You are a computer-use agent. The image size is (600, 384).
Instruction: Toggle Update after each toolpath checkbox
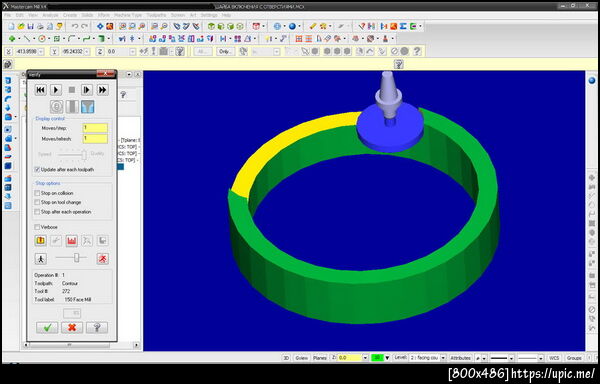point(38,169)
